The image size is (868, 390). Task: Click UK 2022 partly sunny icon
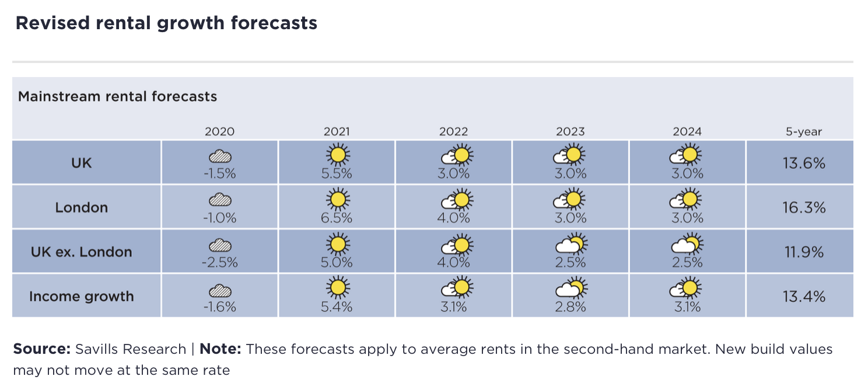[454, 155]
